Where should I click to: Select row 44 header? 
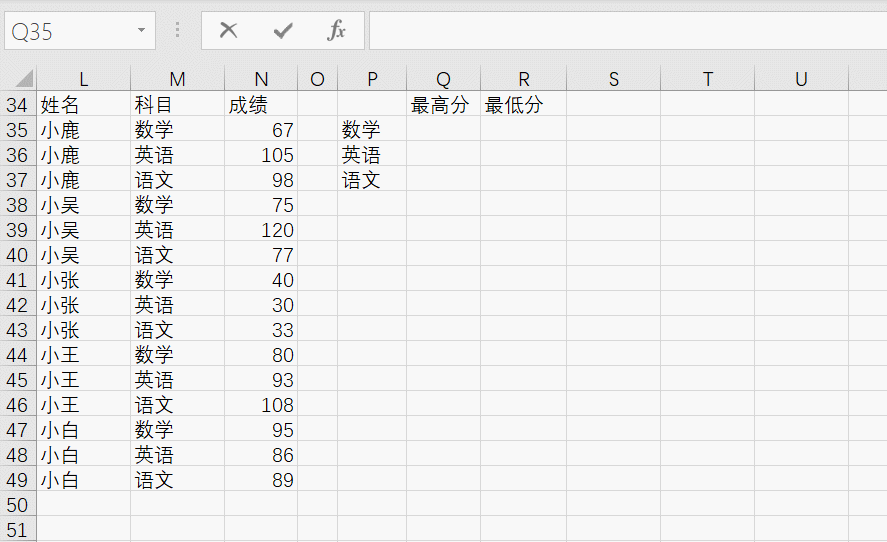(x=18, y=355)
